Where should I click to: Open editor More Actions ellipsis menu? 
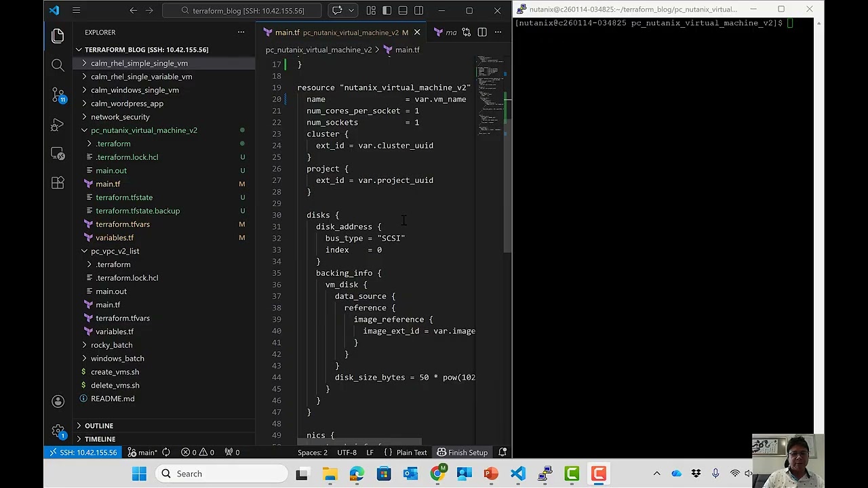coord(498,32)
